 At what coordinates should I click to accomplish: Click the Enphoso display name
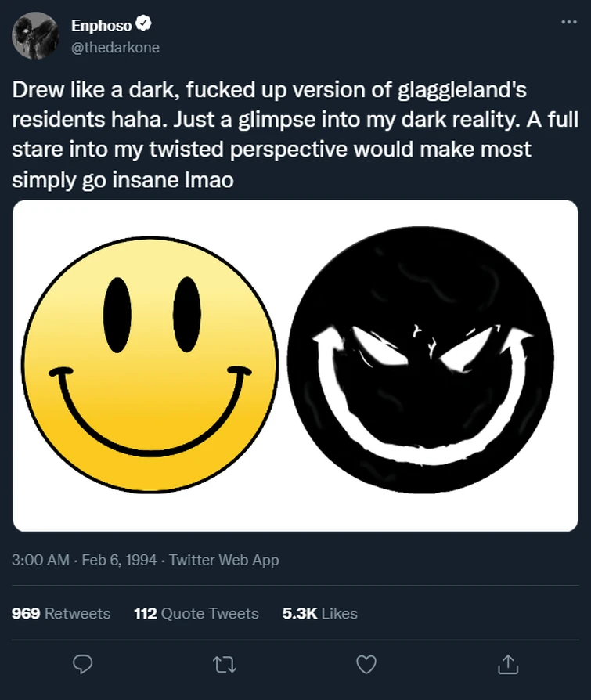point(101,27)
